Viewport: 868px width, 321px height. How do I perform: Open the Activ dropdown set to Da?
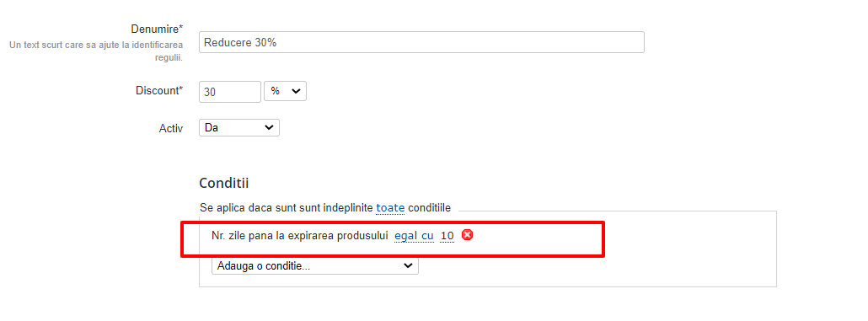239,127
